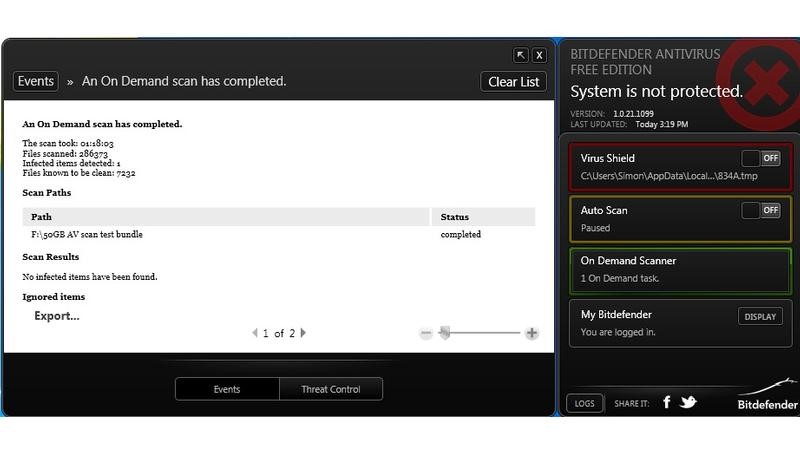
Task: Click the Events breadcrumb button
Action: tap(35, 81)
